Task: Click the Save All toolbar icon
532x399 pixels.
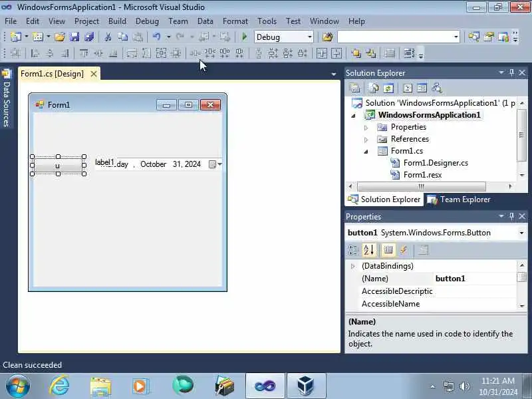Action: tap(89, 37)
